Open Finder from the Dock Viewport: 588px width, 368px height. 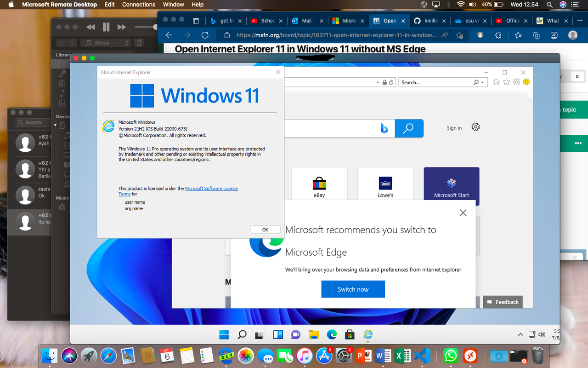(x=49, y=356)
